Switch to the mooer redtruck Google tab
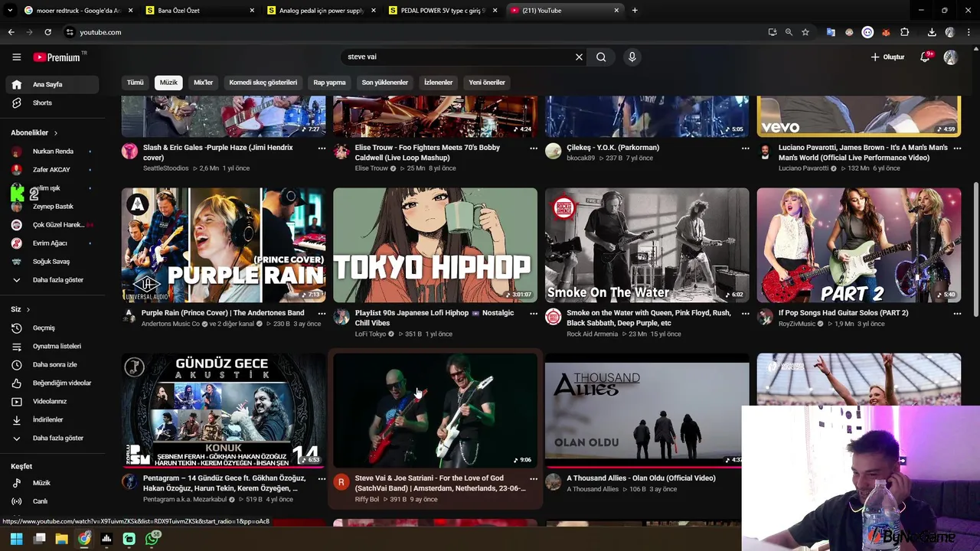This screenshot has width=980, height=551. click(x=79, y=11)
